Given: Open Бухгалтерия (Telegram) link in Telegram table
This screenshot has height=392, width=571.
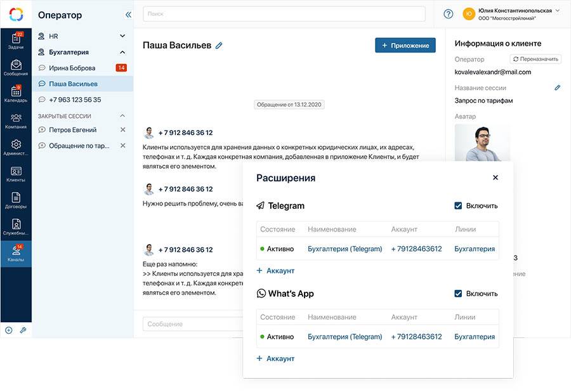Looking at the screenshot, I should (345, 249).
